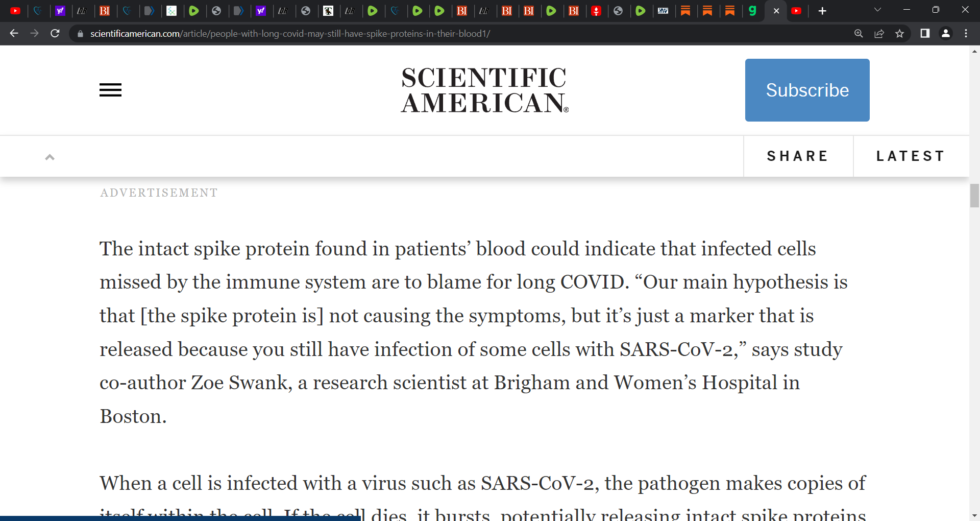Go back to the previous page
Screen dimensions: 980x521
click(14, 33)
